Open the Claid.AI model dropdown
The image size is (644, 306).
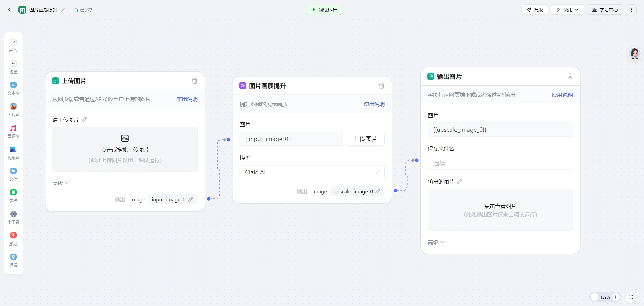click(312, 172)
